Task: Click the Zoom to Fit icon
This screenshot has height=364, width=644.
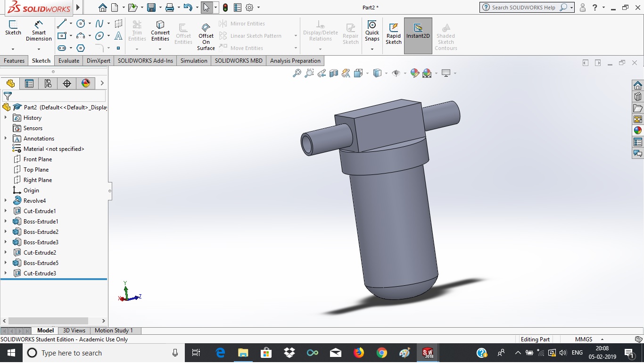Action: [x=297, y=73]
